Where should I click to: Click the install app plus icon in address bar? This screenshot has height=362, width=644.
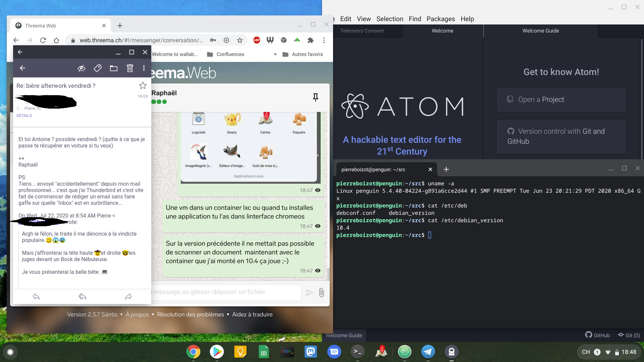pyautogui.click(x=226, y=40)
